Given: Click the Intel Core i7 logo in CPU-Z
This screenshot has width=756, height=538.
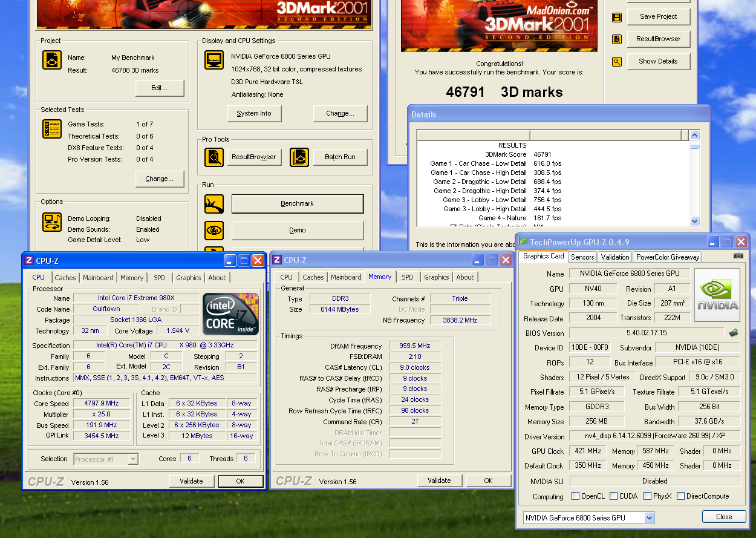Looking at the screenshot, I should tap(231, 314).
